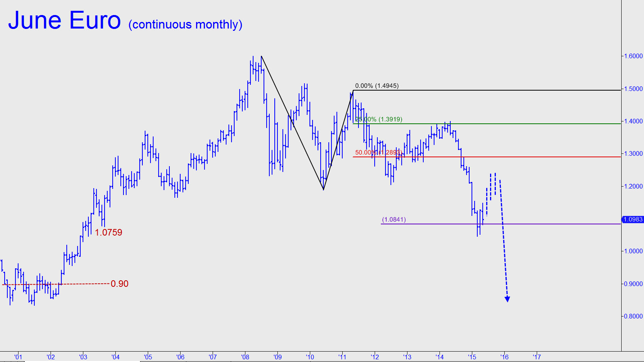The height and width of the screenshot is (362, 644).
Task: Click the 1.2000 price axis label
Action: [633, 187]
